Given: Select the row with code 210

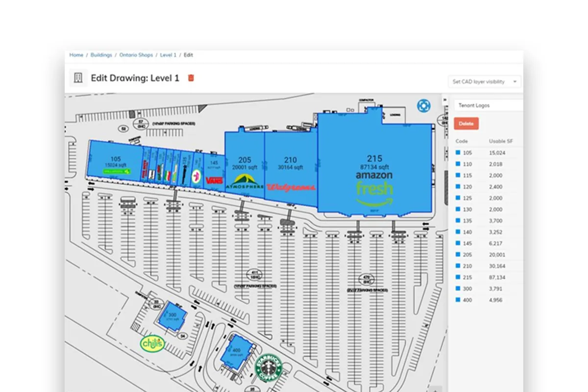Looking at the screenshot, I should pyautogui.click(x=489, y=266).
